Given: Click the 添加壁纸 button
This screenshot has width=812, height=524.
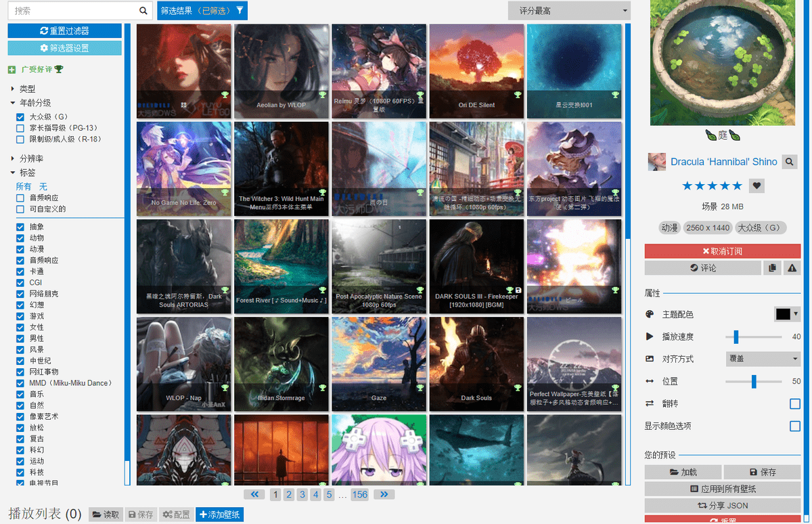Looking at the screenshot, I should pos(219,515).
